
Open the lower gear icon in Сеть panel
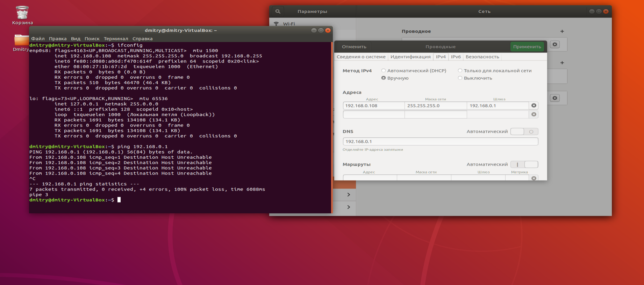[555, 98]
